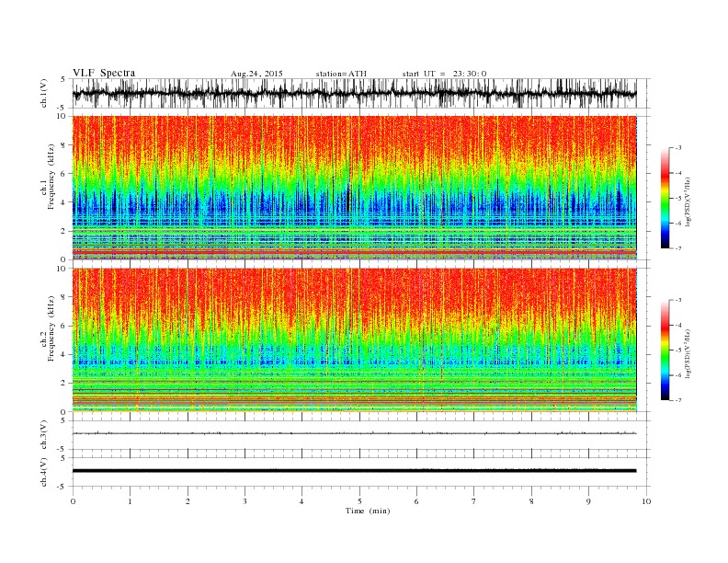Screen dimensions: 728x563
Task: Click the 'ch.3(V)' axis label
Action: coord(44,435)
